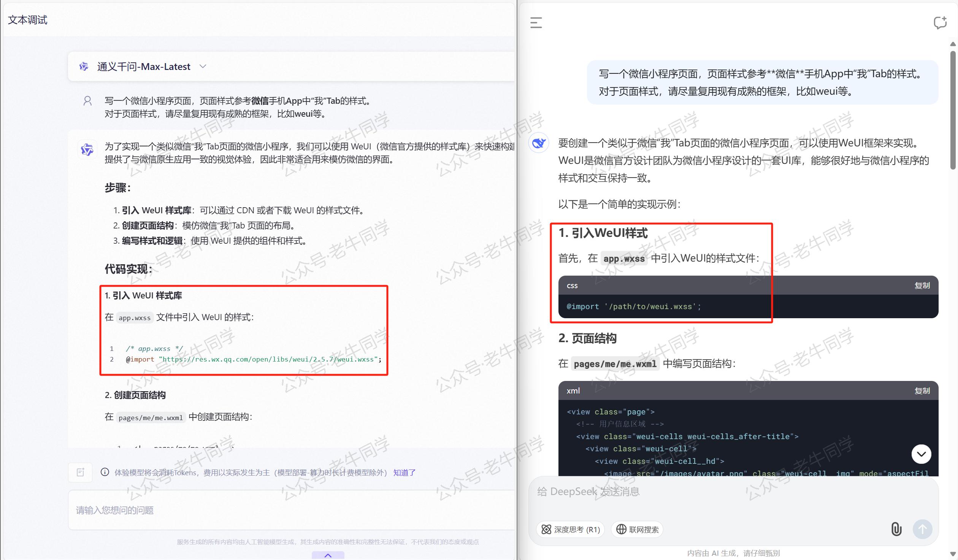Screen dimensions: 958x560
Task: Click the document icon left of Tokens notice
Action: pyautogui.click(x=80, y=472)
